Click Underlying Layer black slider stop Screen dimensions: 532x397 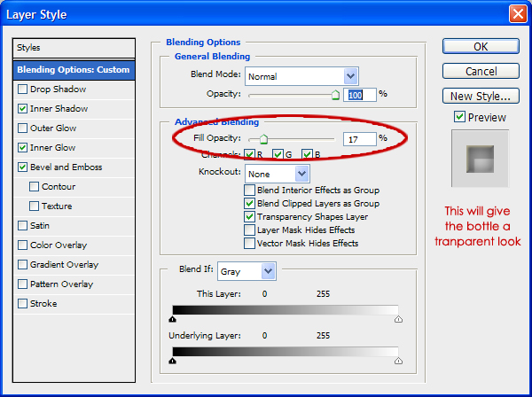click(x=172, y=361)
